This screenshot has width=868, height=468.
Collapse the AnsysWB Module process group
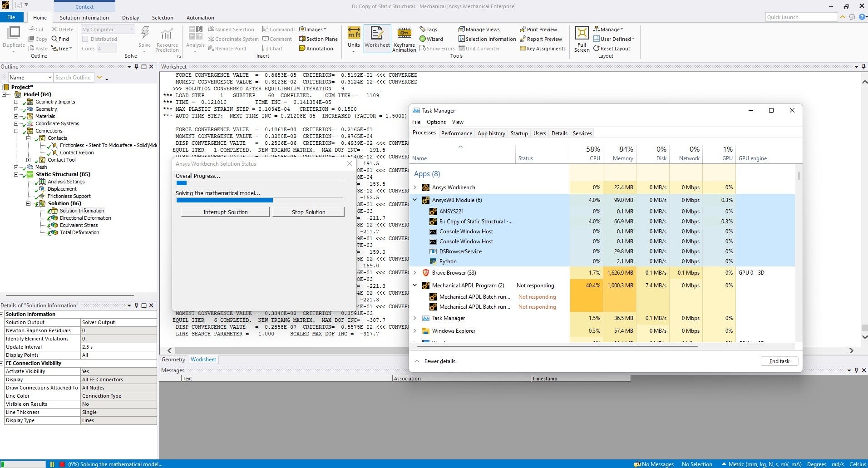tap(415, 200)
